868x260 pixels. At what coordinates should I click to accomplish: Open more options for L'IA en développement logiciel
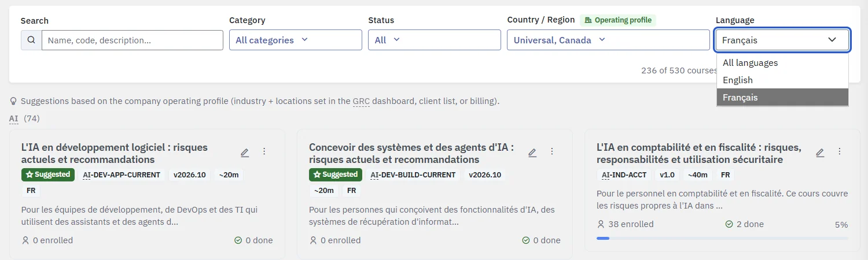[x=264, y=151]
